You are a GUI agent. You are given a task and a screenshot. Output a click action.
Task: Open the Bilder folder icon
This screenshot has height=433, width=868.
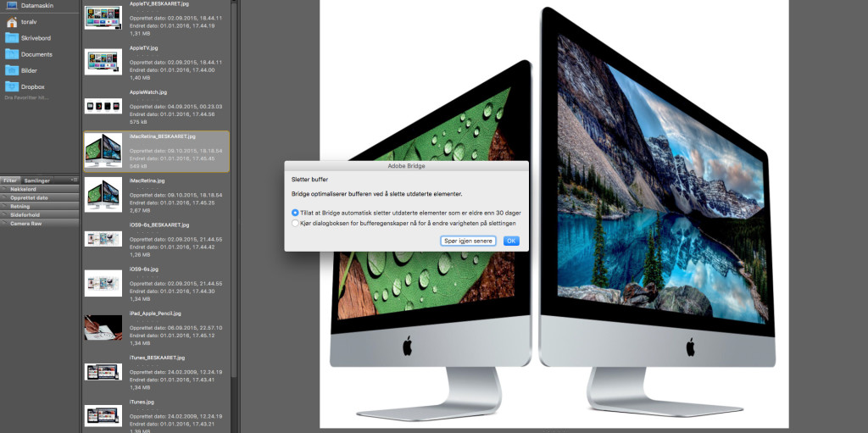pyautogui.click(x=12, y=70)
